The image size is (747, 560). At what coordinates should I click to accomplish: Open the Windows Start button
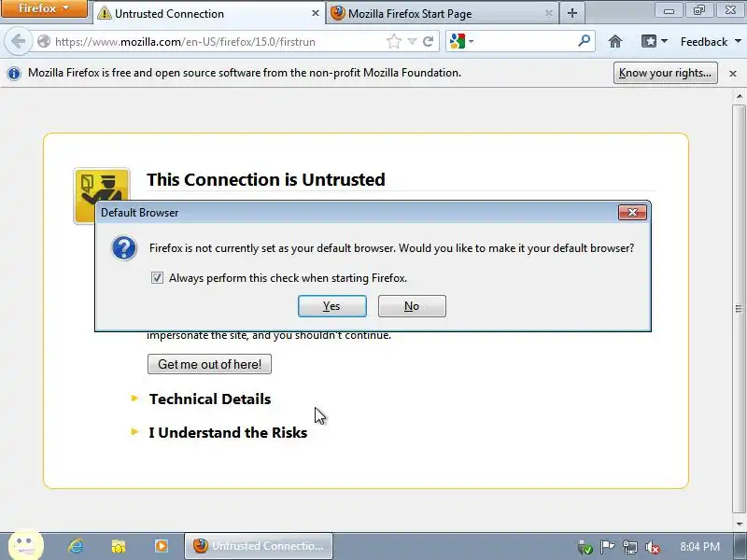(x=26, y=545)
